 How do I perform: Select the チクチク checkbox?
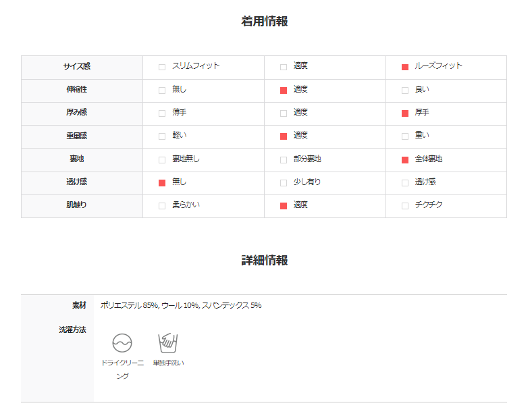click(x=405, y=206)
